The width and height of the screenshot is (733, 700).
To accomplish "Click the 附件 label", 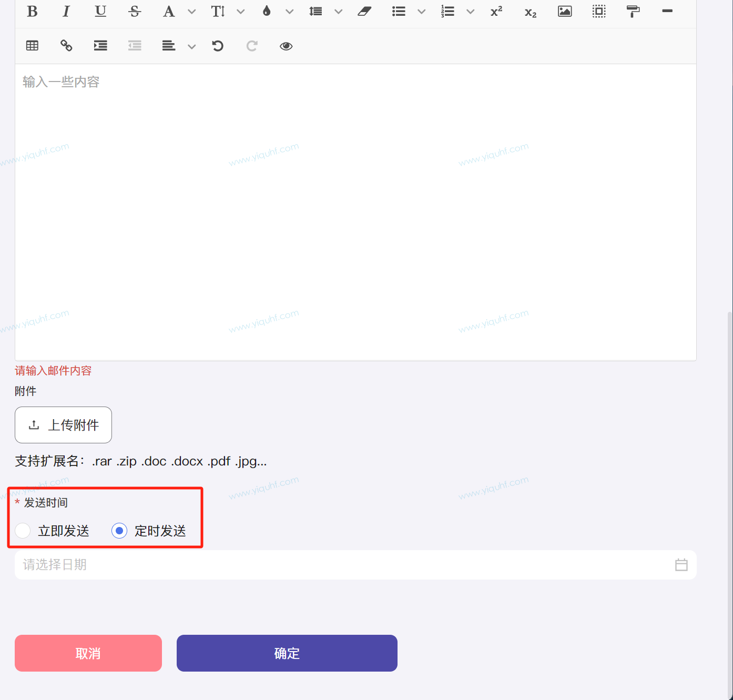I will [26, 391].
